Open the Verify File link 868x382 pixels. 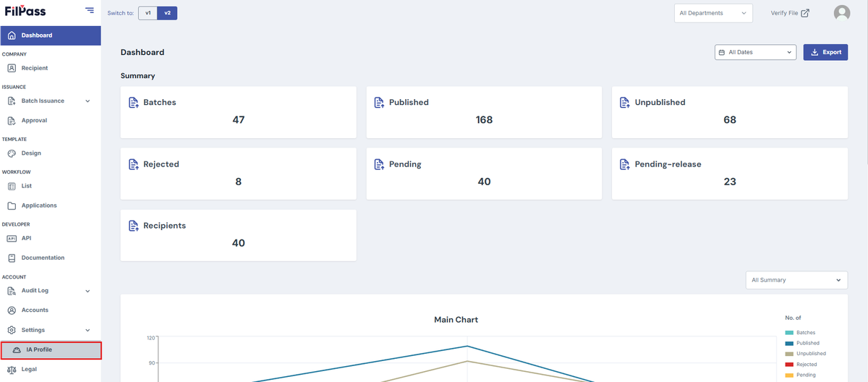pyautogui.click(x=790, y=13)
